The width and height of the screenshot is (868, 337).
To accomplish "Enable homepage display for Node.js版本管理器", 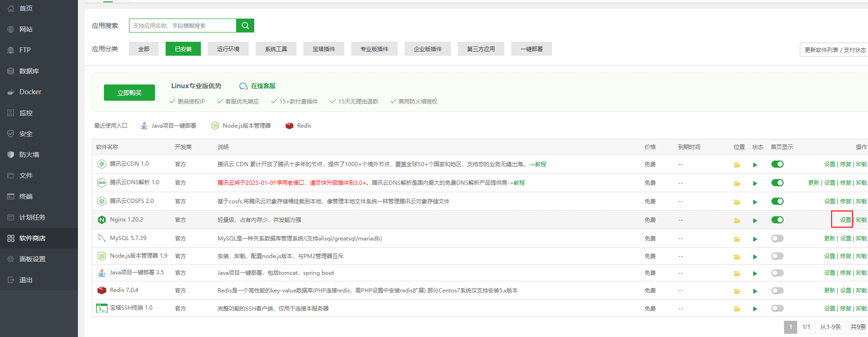I will click(x=777, y=256).
